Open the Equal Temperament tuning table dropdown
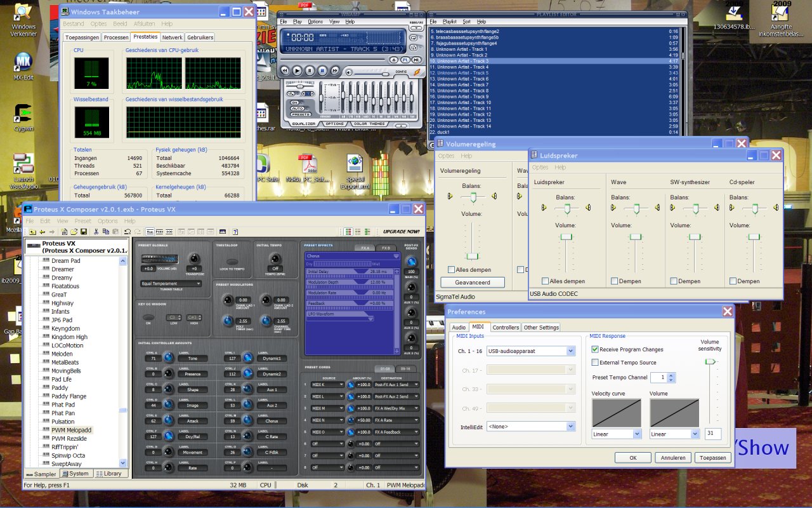812x508 pixels. [x=171, y=284]
